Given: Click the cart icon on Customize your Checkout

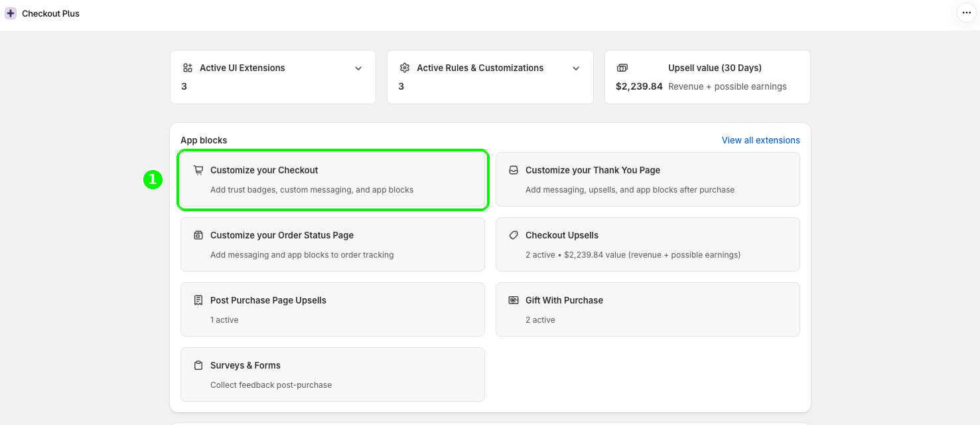Looking at the screenshot, I should [198, 170].
